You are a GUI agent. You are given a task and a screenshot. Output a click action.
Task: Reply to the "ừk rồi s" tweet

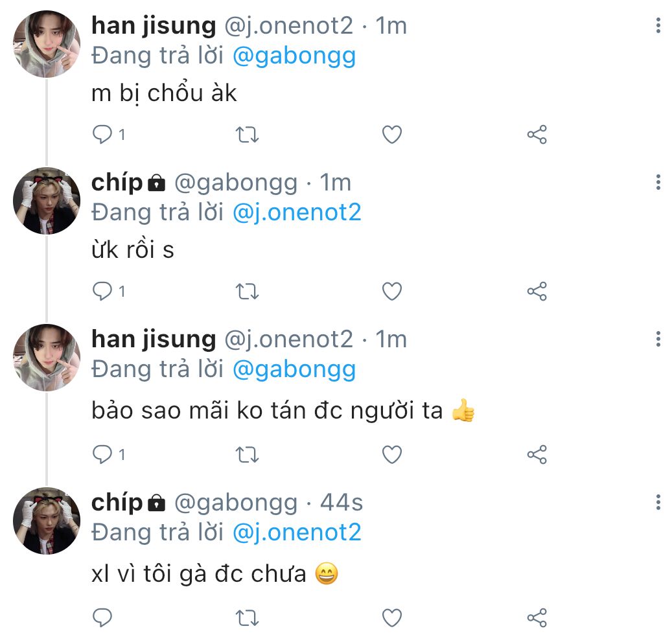[102, 292]
